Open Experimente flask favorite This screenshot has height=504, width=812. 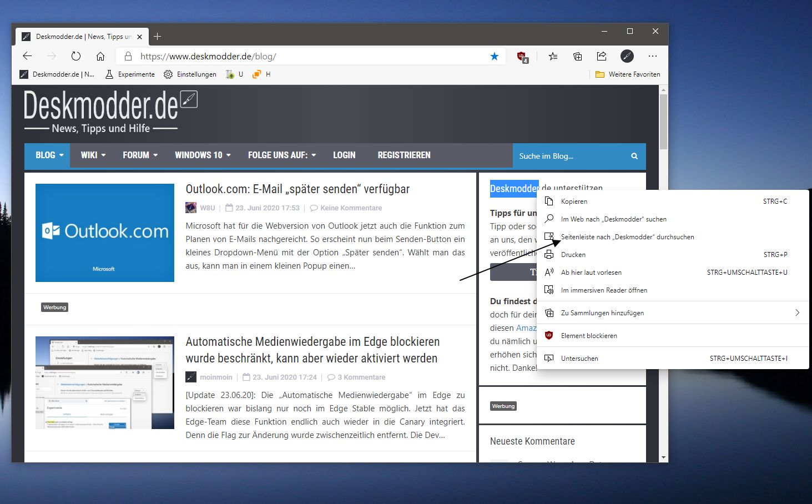(x=130, y=74)
